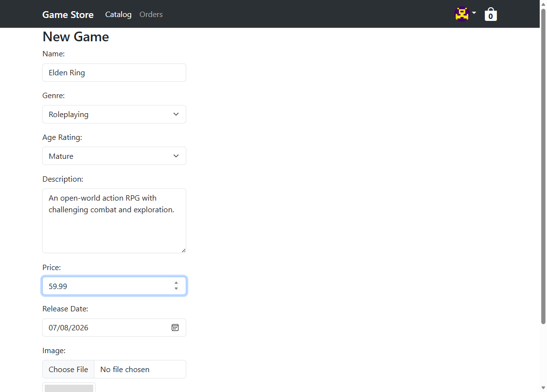547x392 pixels.
Task: Click the image preview thumbnail placeholder
Action: [69, 388]
